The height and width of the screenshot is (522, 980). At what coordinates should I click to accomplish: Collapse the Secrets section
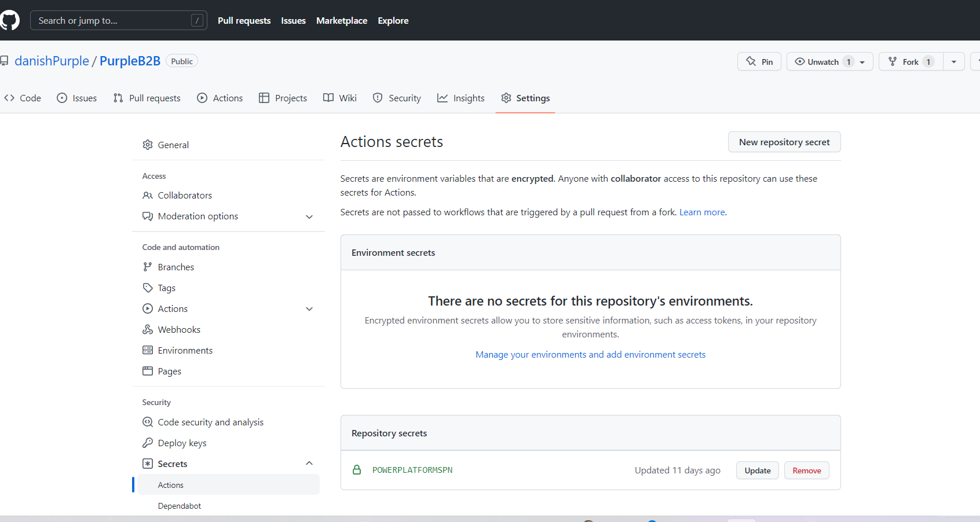(309, 464)
